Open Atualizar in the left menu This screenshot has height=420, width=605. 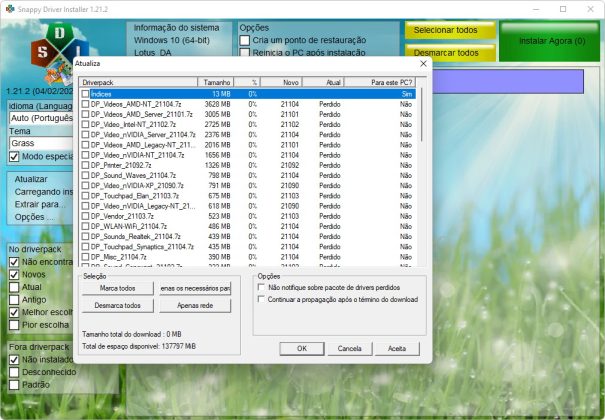click(31, 179)
